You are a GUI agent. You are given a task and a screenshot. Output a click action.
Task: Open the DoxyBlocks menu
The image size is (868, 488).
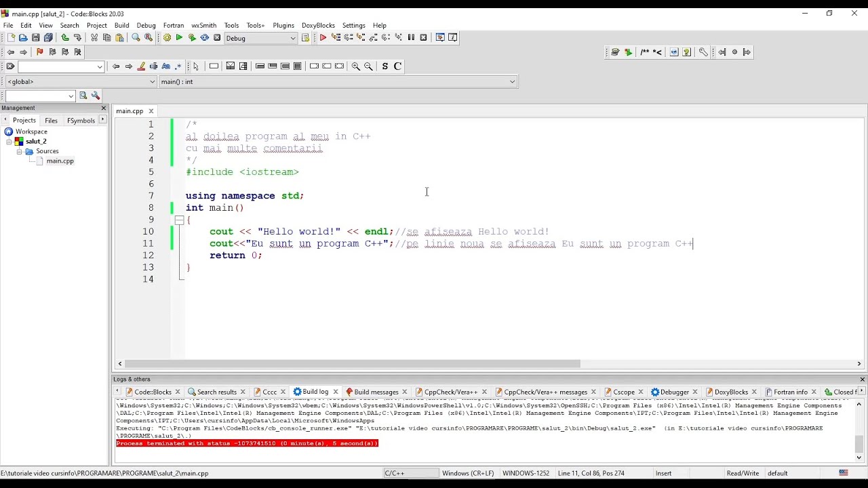(x=318, y=25)
